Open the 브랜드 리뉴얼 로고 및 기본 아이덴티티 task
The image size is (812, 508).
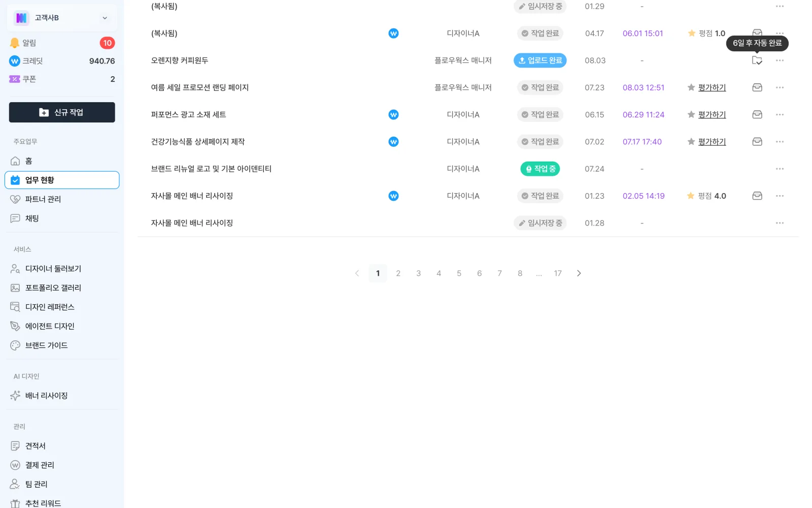(211, 169)
